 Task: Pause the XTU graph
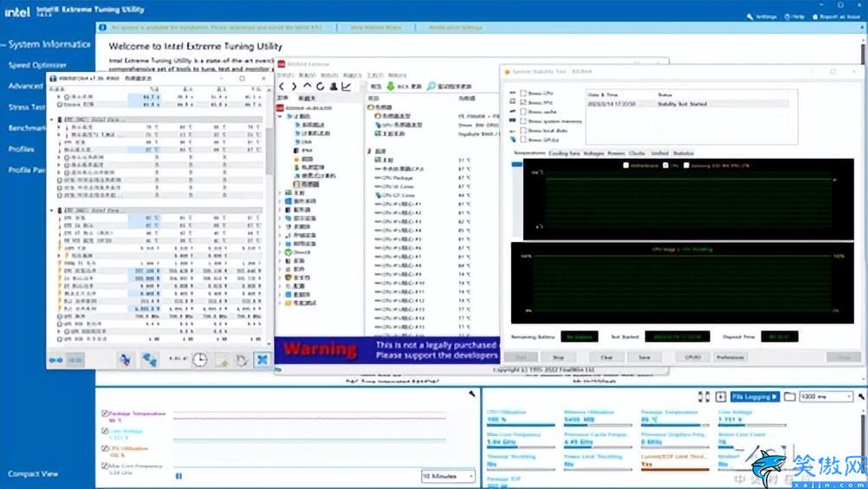tap(178, 476)
